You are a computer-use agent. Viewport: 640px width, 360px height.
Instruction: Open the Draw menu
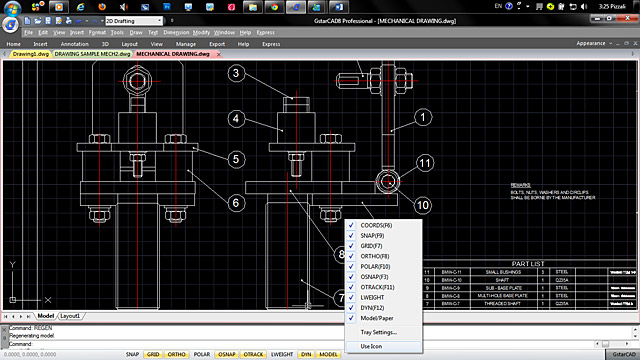136,33
